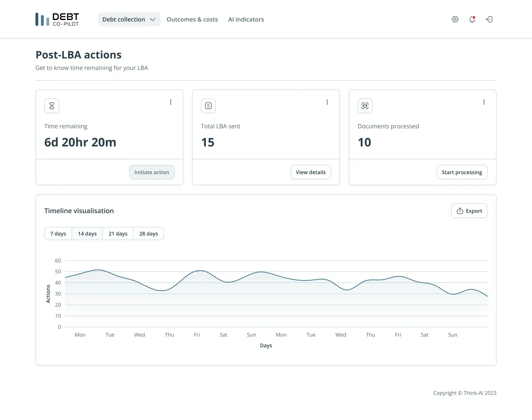Click the logout icon in the header
Image resolution: width=532 pixels, height=420 pixels.
pyautogui.click(x=489, y=19)
